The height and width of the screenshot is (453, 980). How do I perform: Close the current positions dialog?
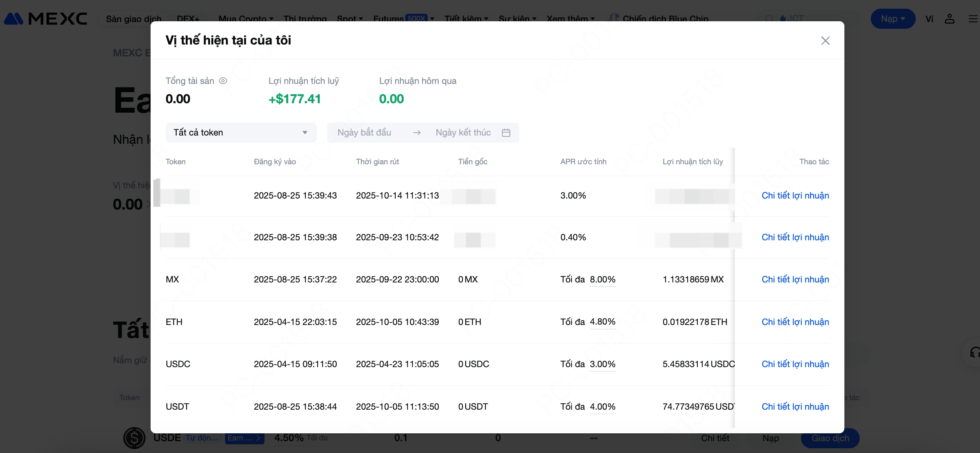(825, 41)
